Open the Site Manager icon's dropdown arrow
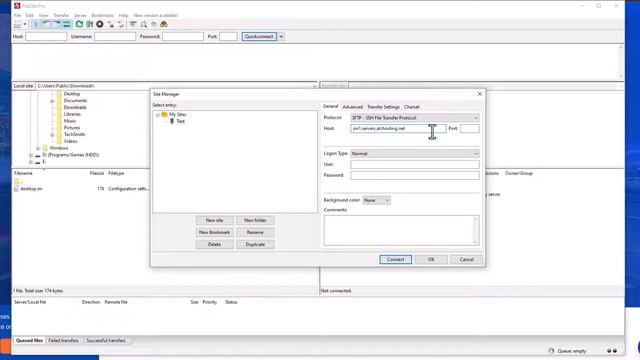Screen dimensions: 640x360 pyautogui.click(x=25, y=24)
